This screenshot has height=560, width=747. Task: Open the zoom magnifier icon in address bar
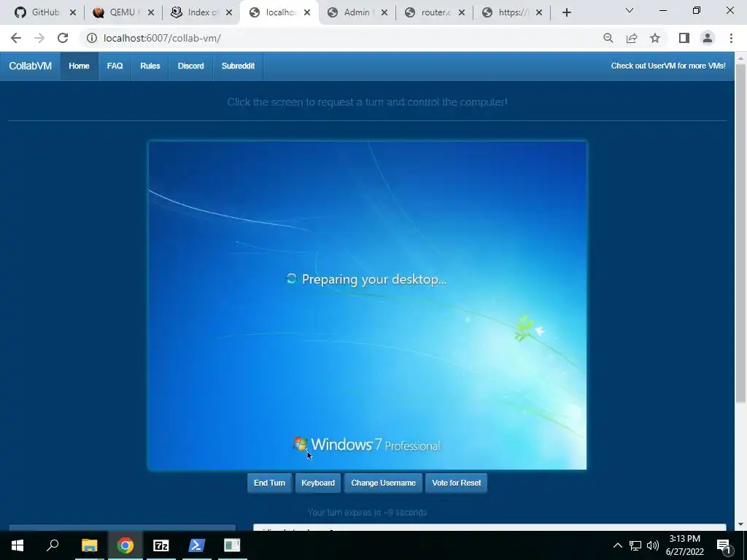point(608,38)
